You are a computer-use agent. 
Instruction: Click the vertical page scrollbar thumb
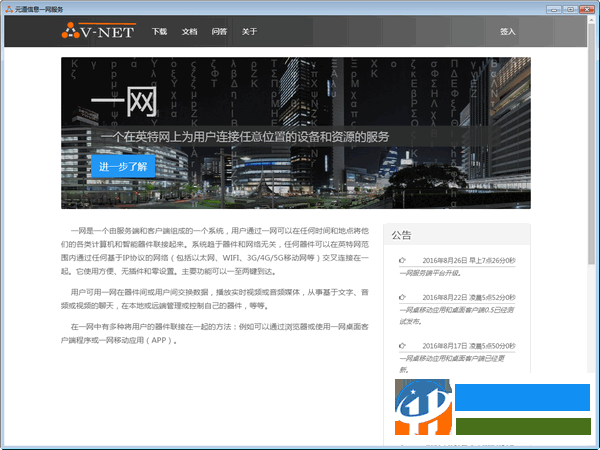[x=592, y=143]
